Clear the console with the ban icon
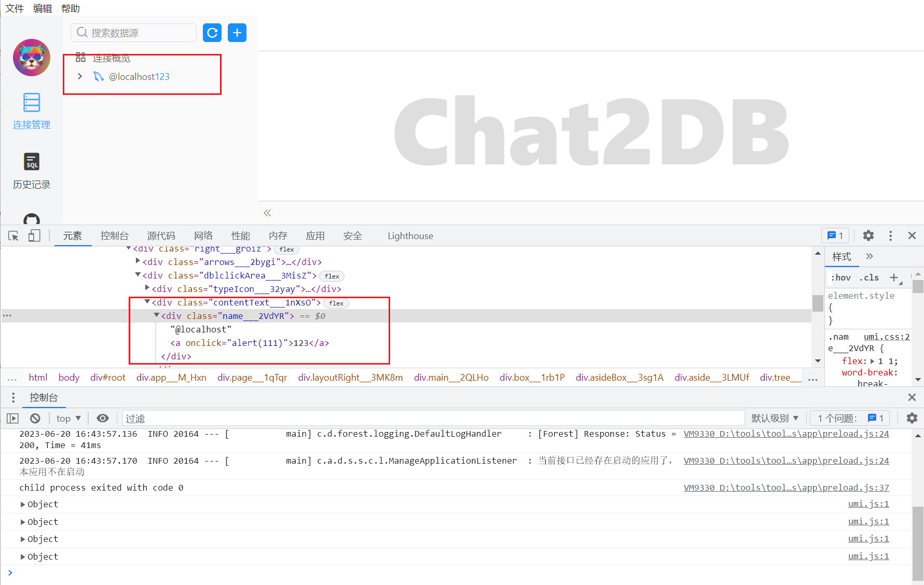 click(35, 418)
